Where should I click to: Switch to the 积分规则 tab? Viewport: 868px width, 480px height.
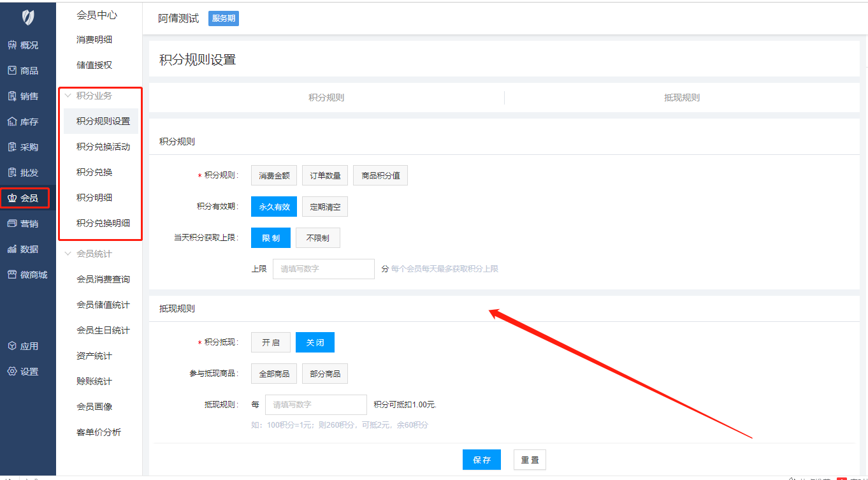pyautogui.click(x=326, y=98)
